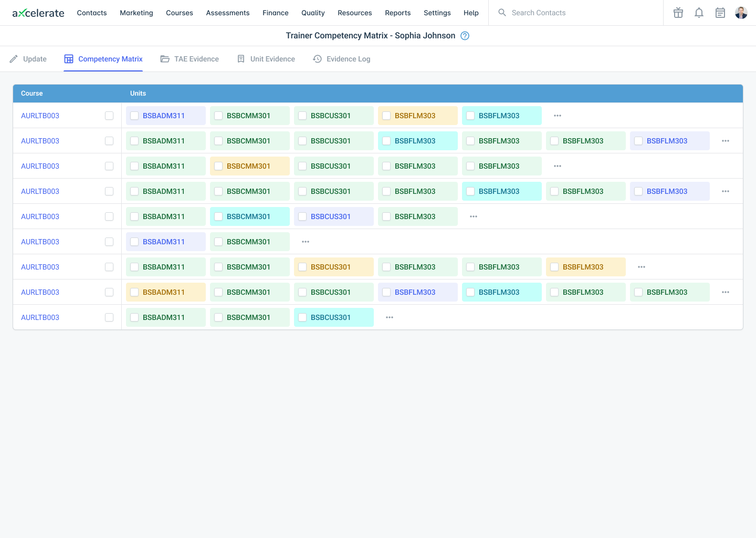Expand the ellipsis in the first units row

tap(557, 116)
